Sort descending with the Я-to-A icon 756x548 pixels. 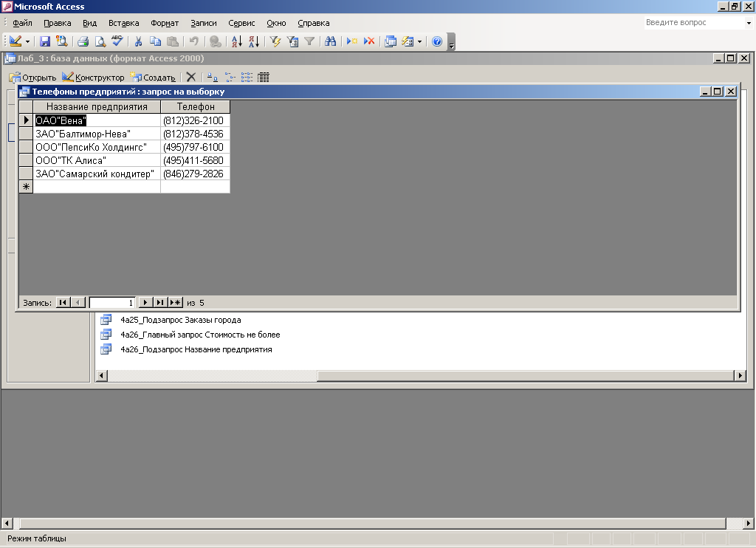click(x=254, y=41)
